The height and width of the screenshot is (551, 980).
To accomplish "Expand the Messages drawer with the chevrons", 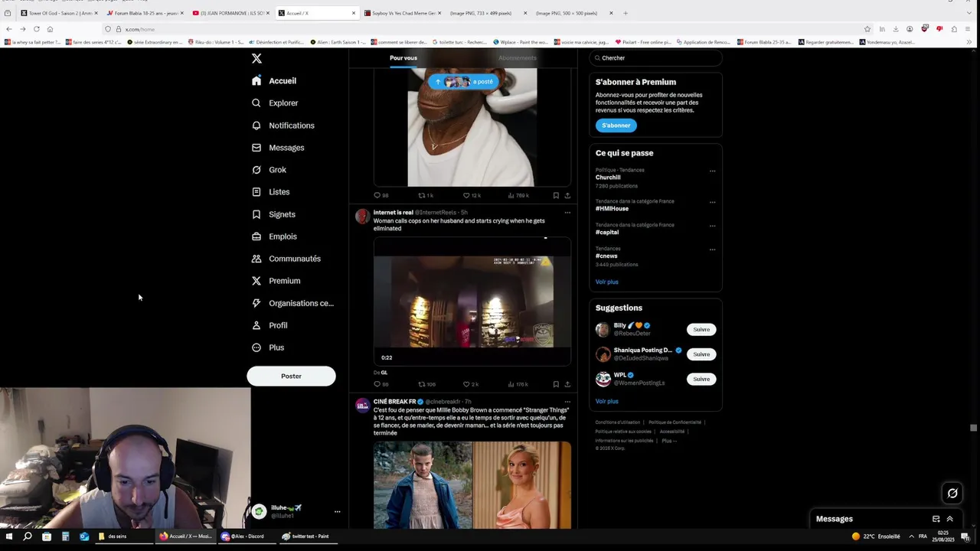I will point(950,519).
